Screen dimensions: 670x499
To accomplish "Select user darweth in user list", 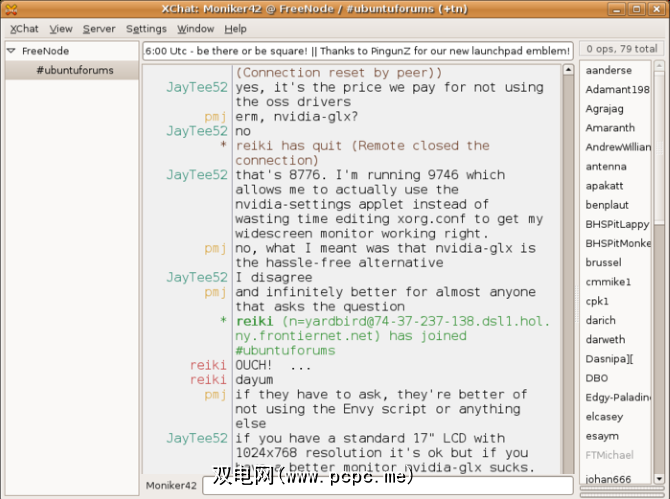I will point(605,339).
